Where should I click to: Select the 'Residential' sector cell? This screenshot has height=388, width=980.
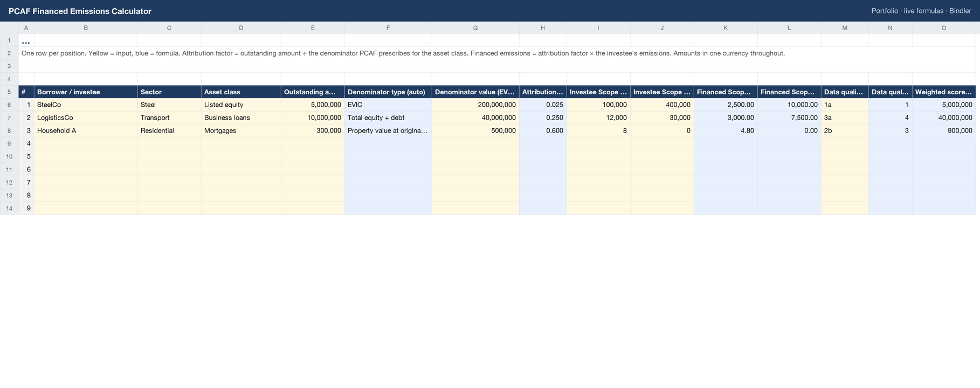point(169,130)
